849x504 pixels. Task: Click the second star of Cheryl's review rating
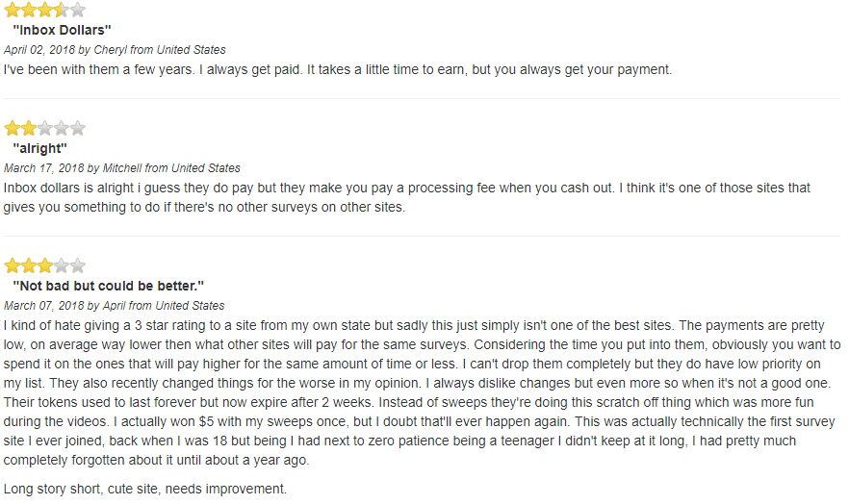[x=29, y=10]
